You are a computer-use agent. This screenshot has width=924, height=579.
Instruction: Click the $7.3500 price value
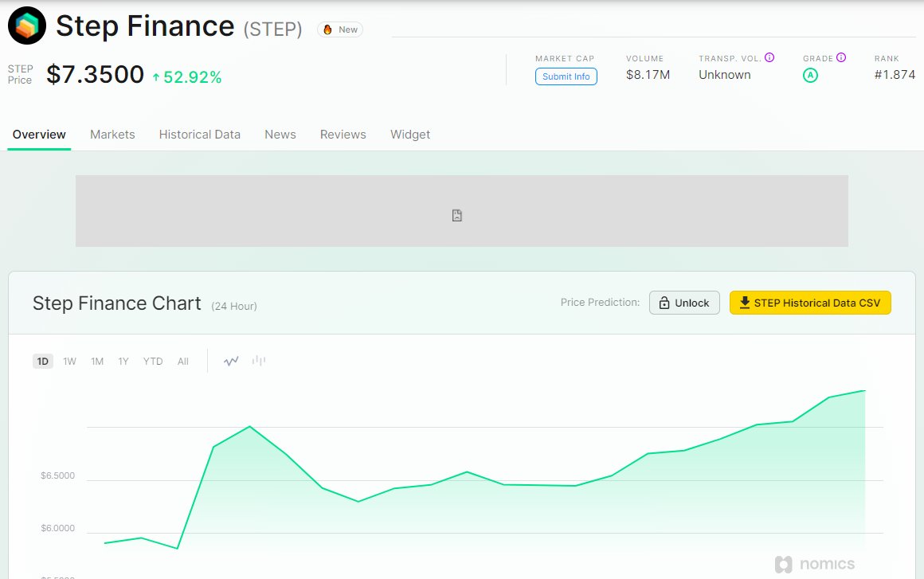coord(95,75)
